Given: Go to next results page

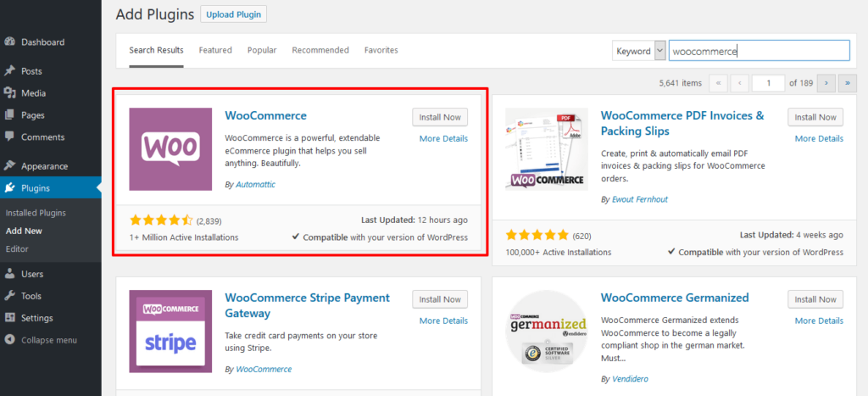Looking at the screenshot, I should [x=826, y=83].
